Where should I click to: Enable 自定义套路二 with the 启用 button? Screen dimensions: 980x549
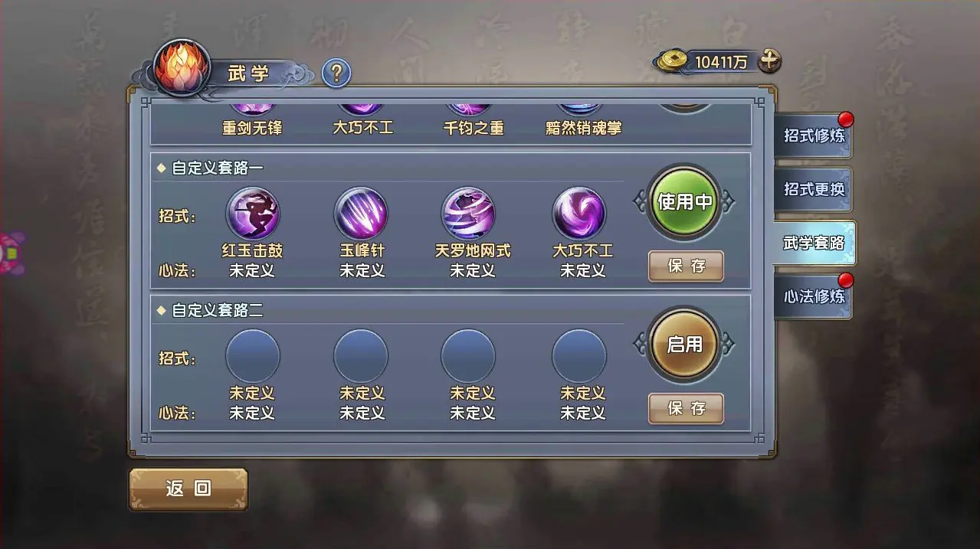[x=684, y=345]
